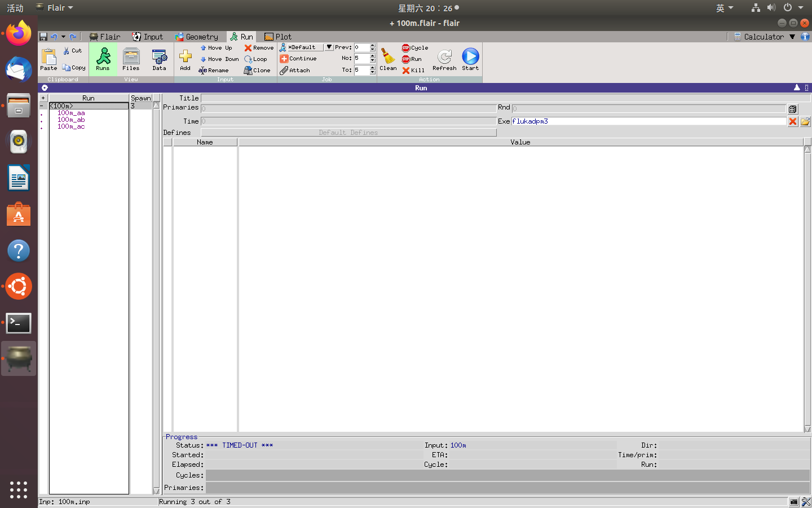Click the Undo arrow icon
This screenshot has height=508, width=812.
[54, 37]
